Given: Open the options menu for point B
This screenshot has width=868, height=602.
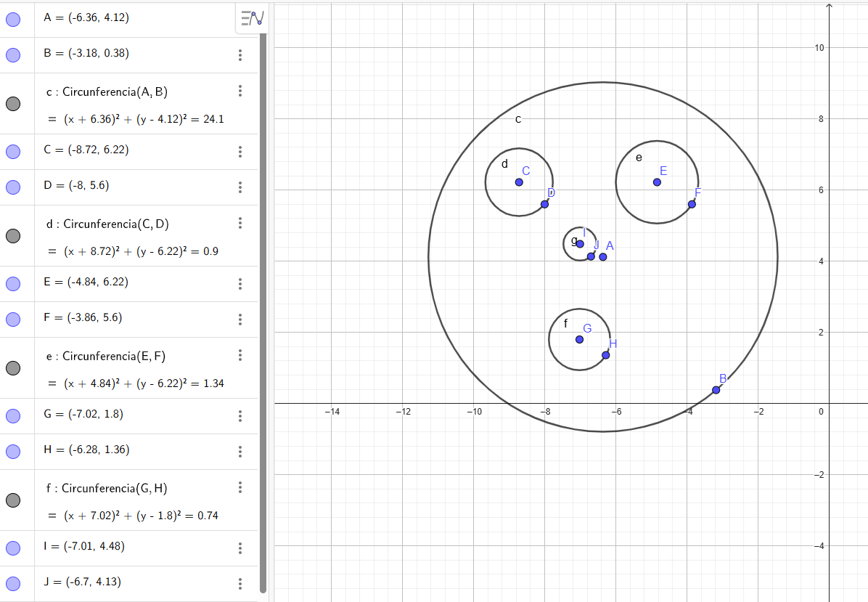Looking at the screenshot, I should coord(240,55).
